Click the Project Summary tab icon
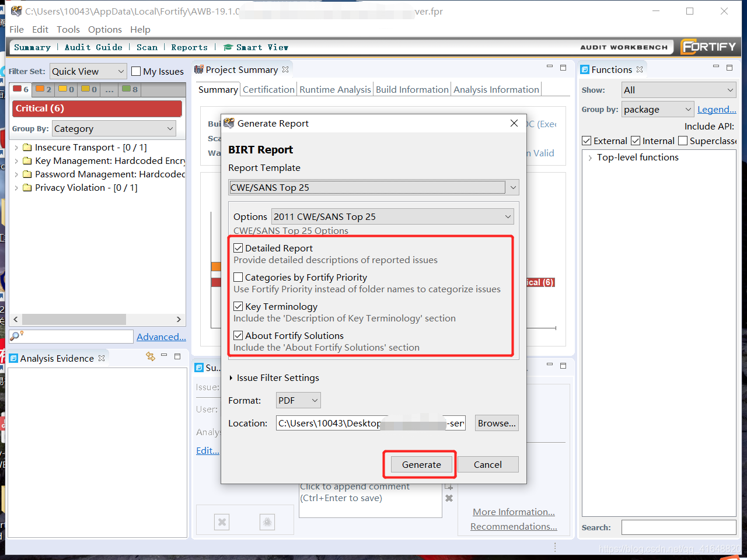747x560 pixels. point(199,69)
